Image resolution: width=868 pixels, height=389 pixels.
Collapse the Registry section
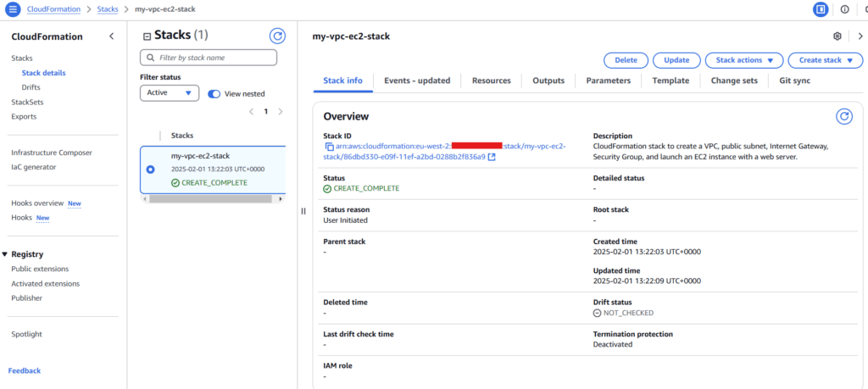click(5, 254)
